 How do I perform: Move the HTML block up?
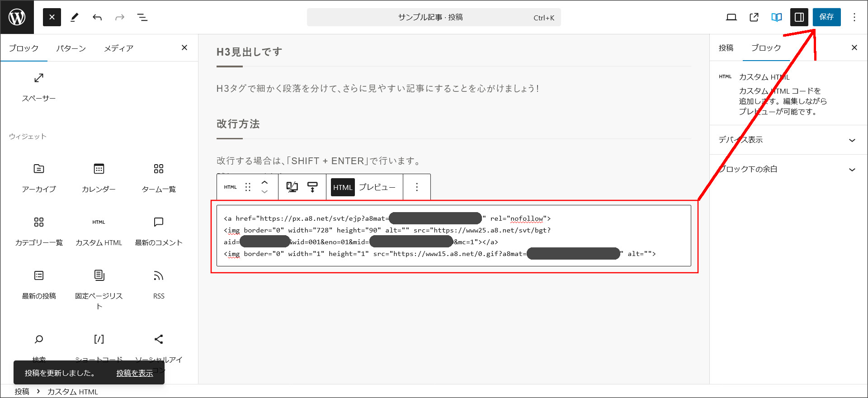[264, 182]
